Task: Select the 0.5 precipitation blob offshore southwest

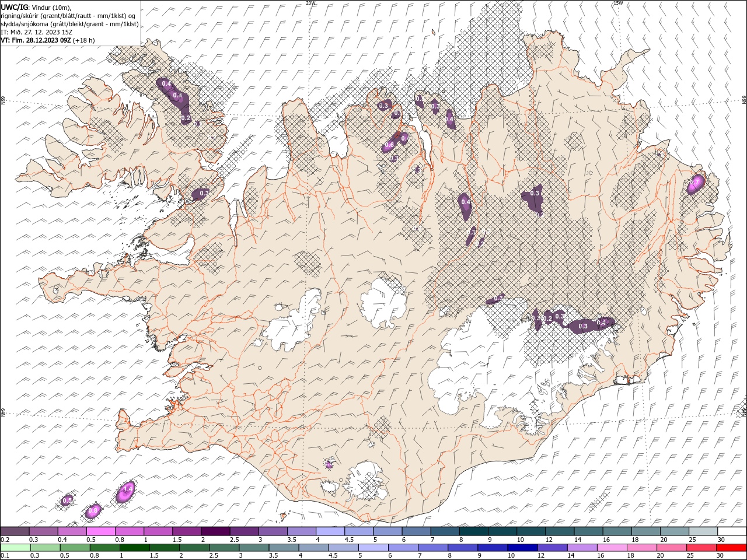Action: coord(68,501)
